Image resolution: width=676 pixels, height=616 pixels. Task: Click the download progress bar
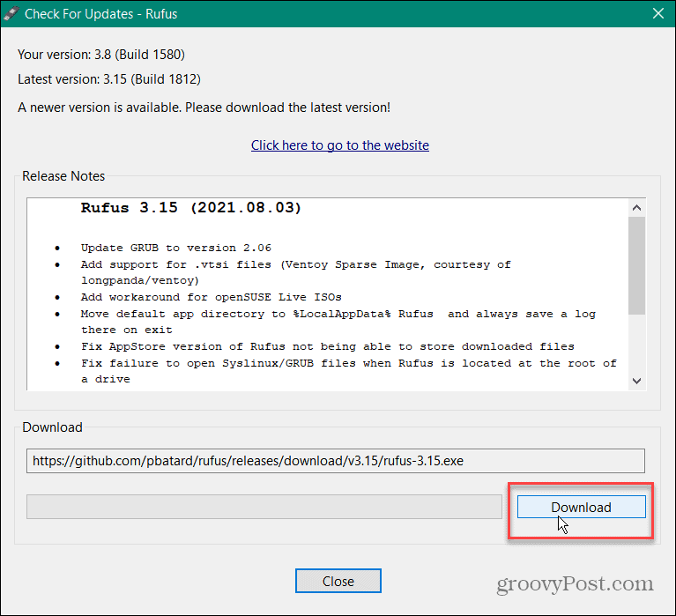point(264,507)
